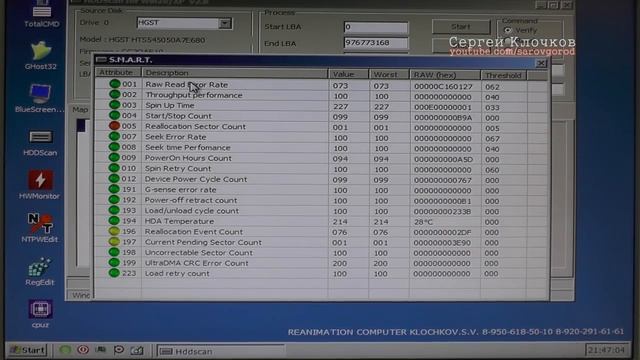Click the red circle taskbar quick-launch icon
640x360 pixels.
click(83, 350)
